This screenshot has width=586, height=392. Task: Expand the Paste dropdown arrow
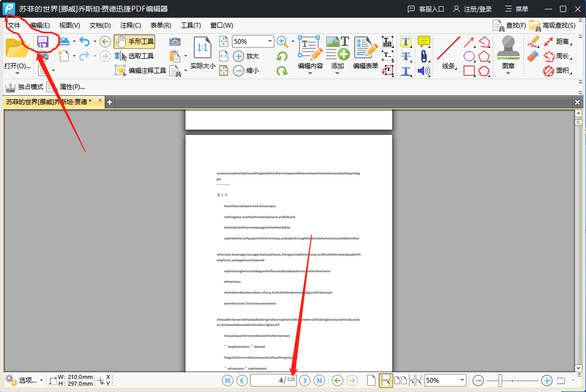(186, 56)
